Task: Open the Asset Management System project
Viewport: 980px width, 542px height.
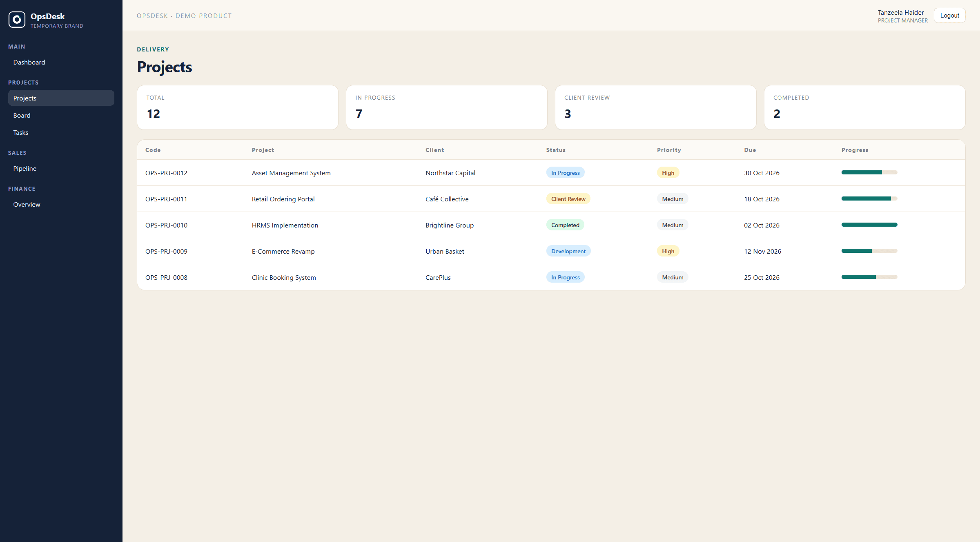Action: [291, 173]
